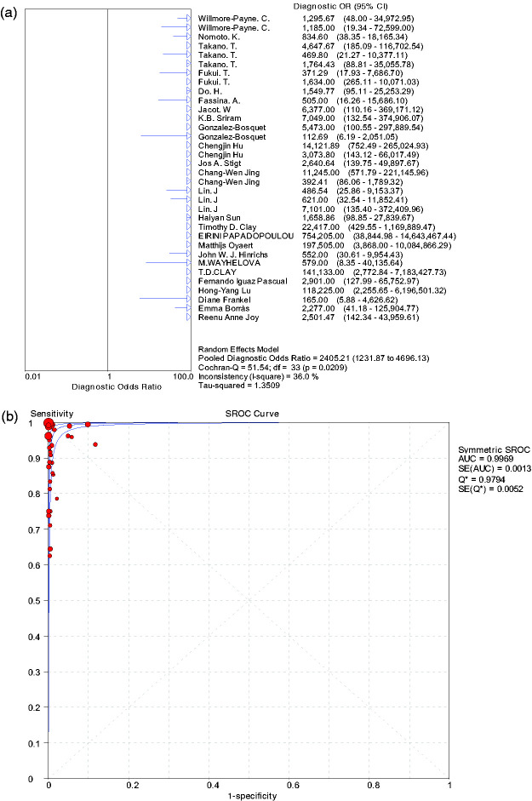
Task: Select the odds ratio value '7,101.00'
Action: click(318, 209)
